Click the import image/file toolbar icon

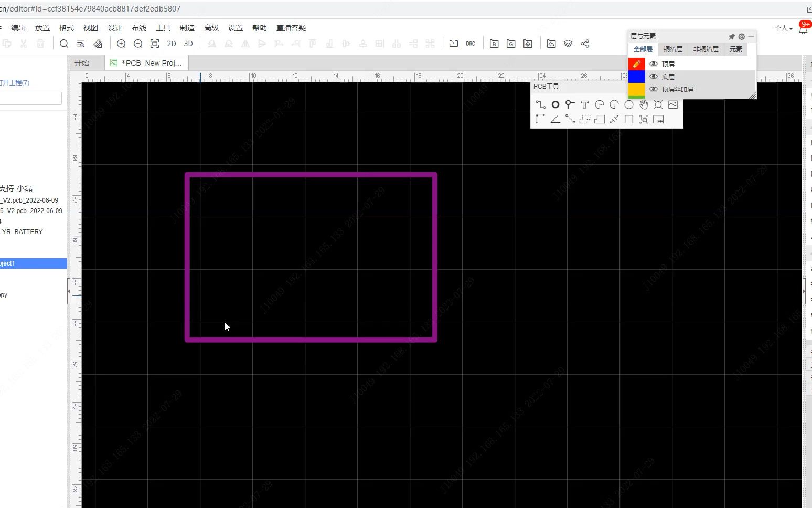(x=551, y=44)
